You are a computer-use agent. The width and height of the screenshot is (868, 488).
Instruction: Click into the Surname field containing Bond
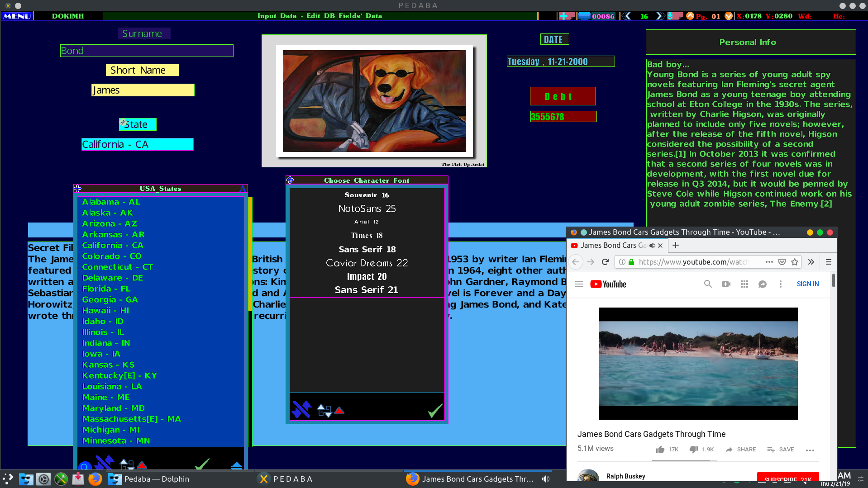(x=147, y=51)
